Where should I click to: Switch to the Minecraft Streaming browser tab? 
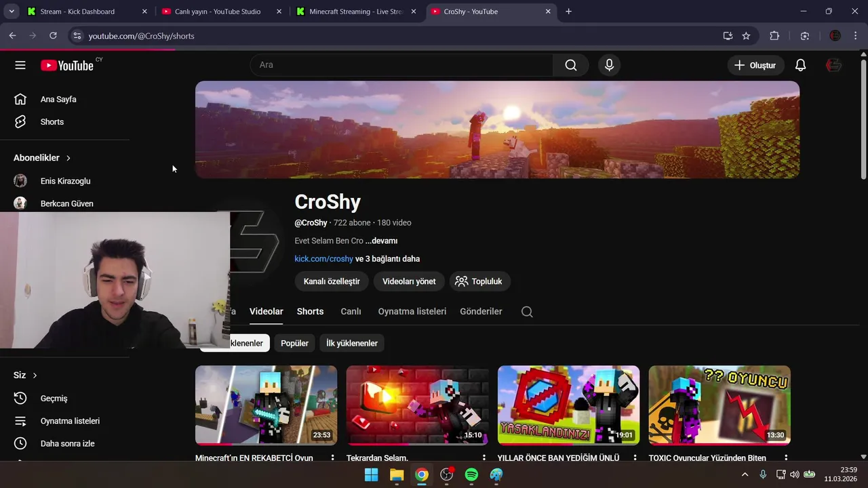[x=357, y=12]
